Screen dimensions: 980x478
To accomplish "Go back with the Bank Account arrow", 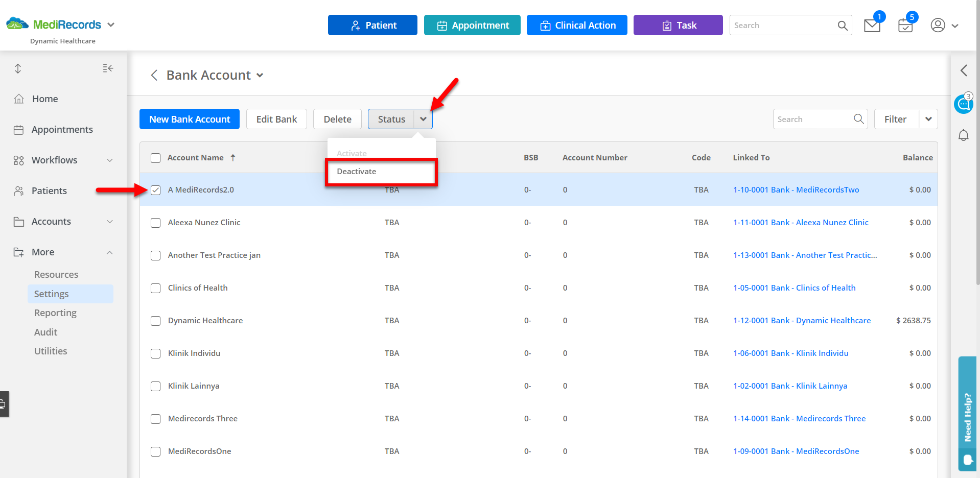I will click(154, 76).
